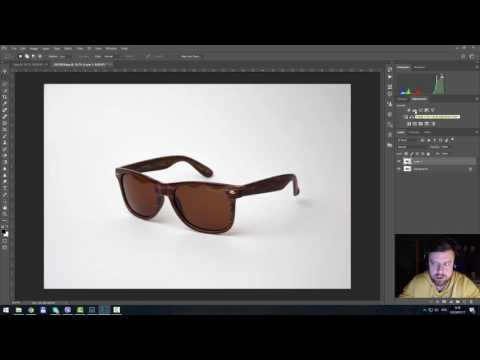480x360 pixels.
Task: Add a Levels adjustment layer
Action: pyautogui.click(x=415, y=110)
